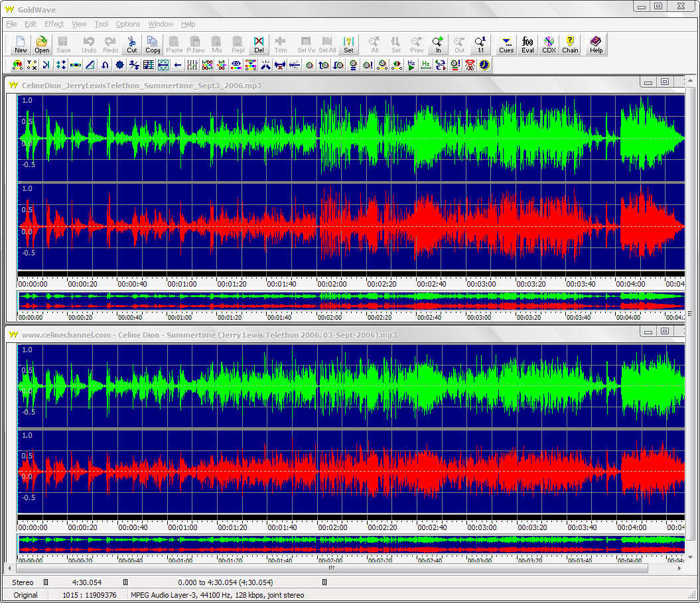Restore the CelineDion_JerryLewisTelethon sound window
The height and width of the screenshot is (603, 700).
[x=665, y=82]
